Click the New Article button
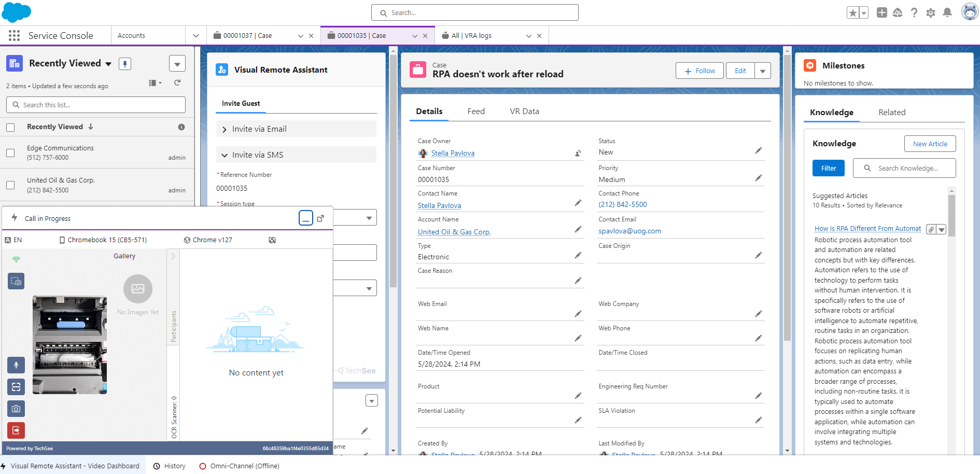Viewport: 980px width, 474px height. pos(930,144)
